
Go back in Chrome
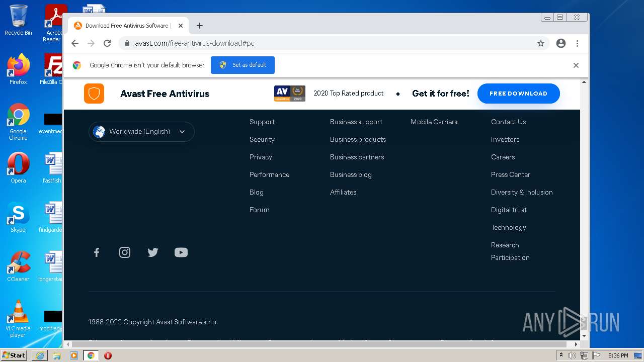point(75,43)
